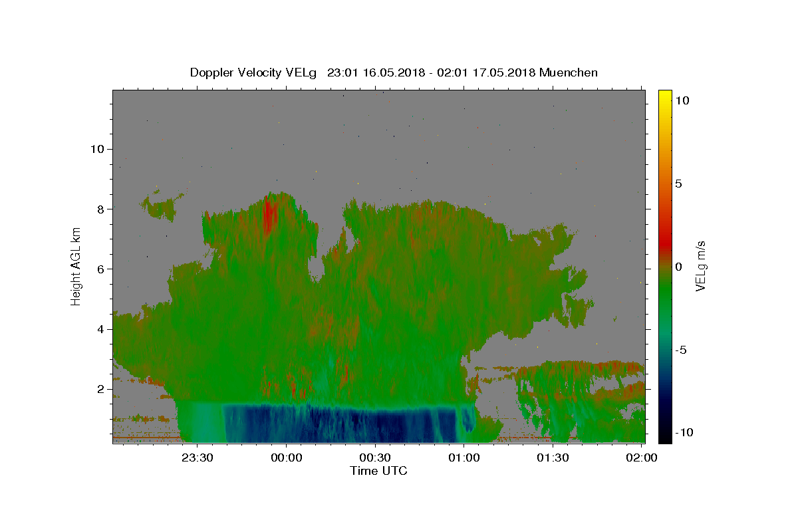Click the 'Height AGL km' y-axis label
798x532 pixels.
(x=76, y=265)
